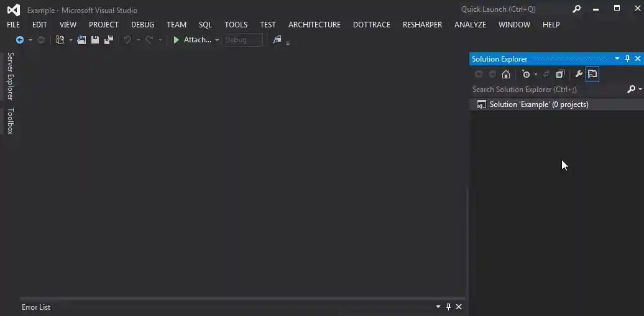Click the New Project toolbar icon
The image size is (644, 316).
[x=60, y=40]
